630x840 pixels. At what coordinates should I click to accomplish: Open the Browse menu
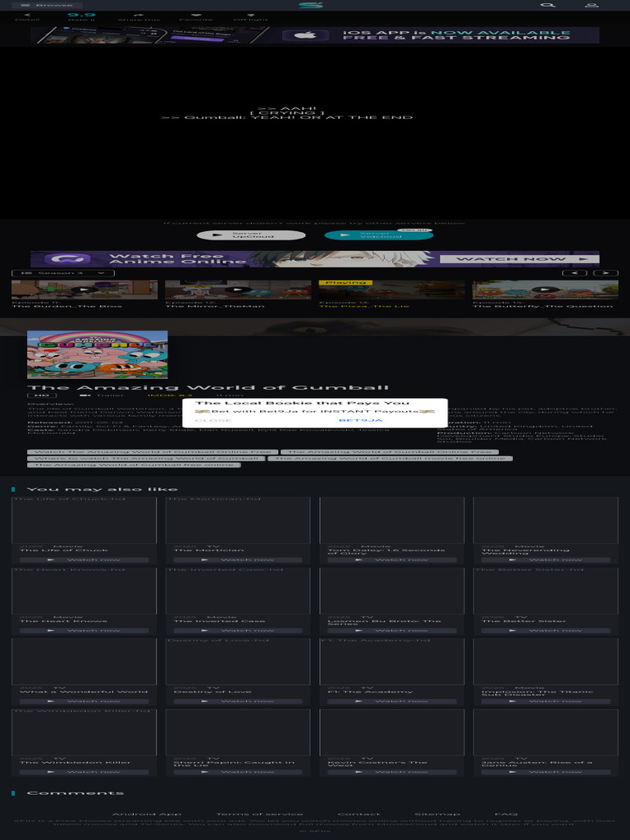47,5
